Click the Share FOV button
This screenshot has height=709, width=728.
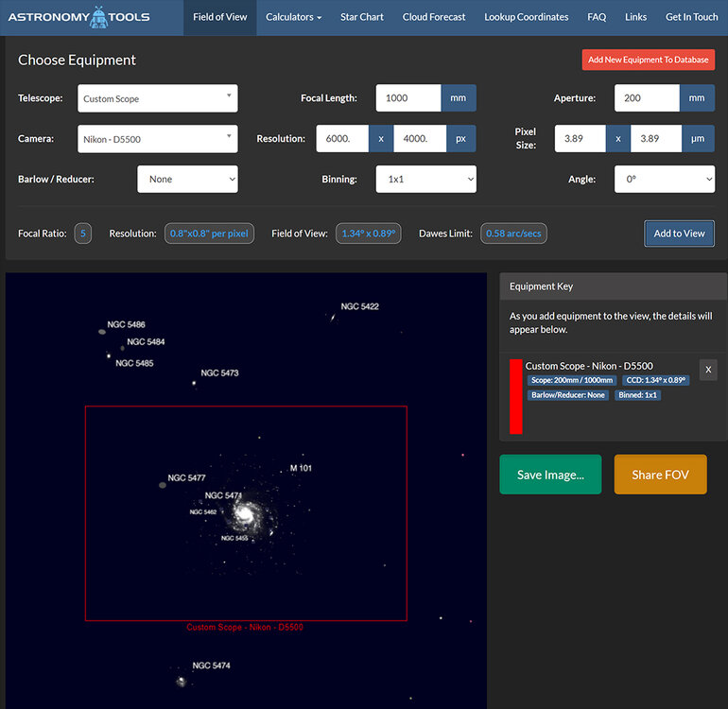click(x=660, y=475)
